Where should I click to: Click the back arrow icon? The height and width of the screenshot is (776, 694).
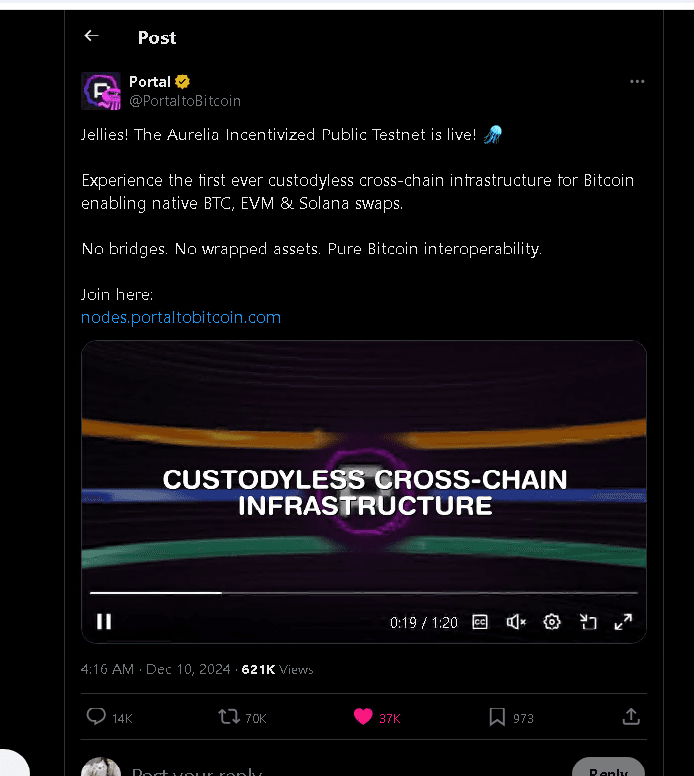91,36
